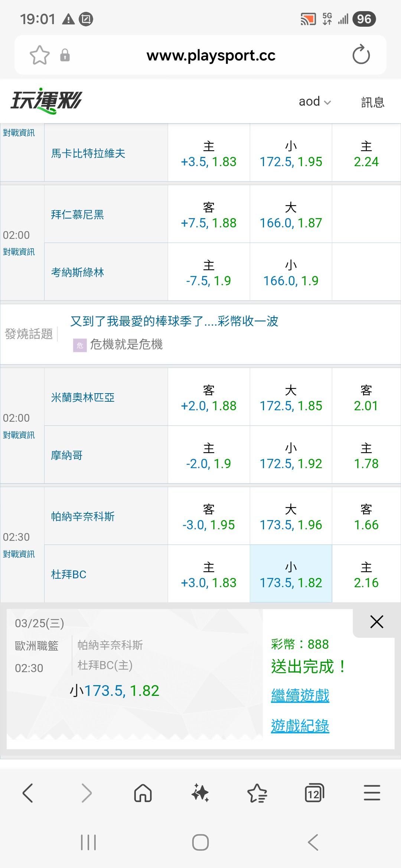Image resolution: width=401 pixels, height=868 pixels.
Task: Tap the bookmark star in address bar
Action: click(x=39, y=55)
